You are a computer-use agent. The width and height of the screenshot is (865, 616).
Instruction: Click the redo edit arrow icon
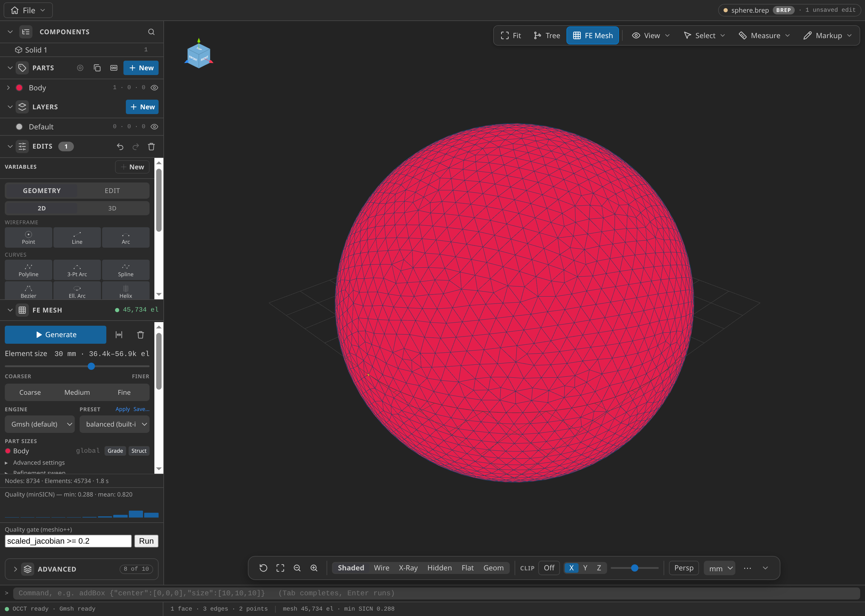tap(136, 146)
